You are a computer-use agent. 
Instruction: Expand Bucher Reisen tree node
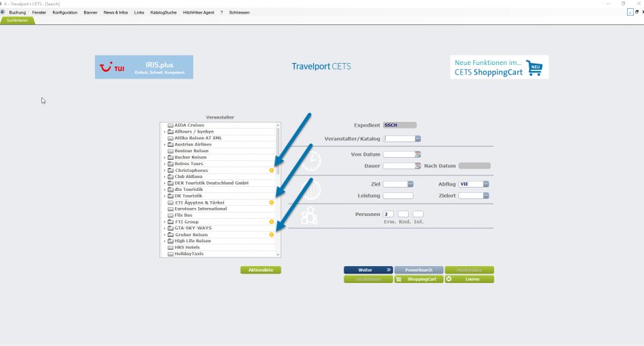[x=165, y=157]
